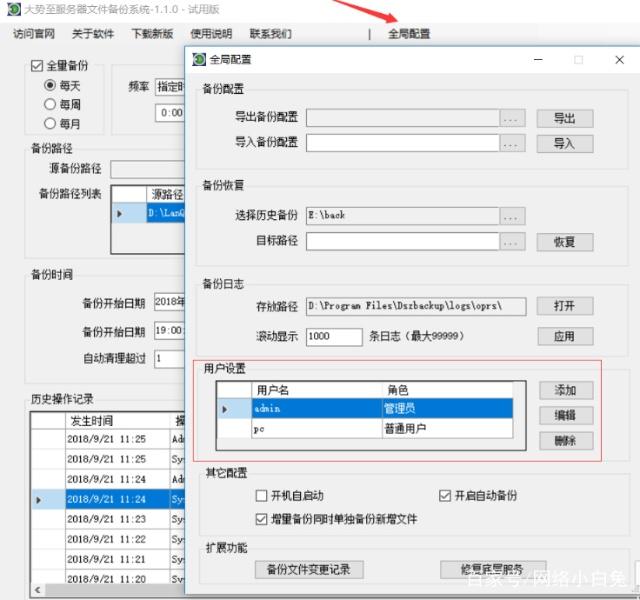Select history record 2018/9/21 11:23

108,520
